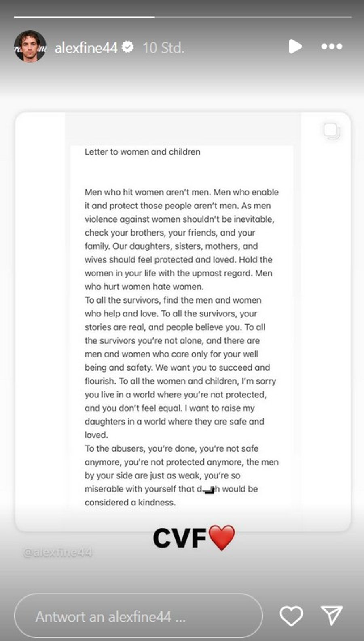Click the '10 Std.' timestamp

click(x=163, y=48)
